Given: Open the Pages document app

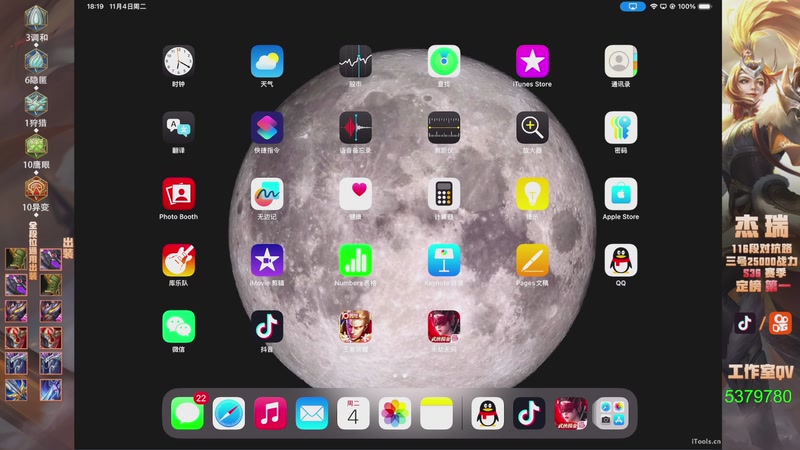Looking at the screenshot, I should (x=532, y=260).
